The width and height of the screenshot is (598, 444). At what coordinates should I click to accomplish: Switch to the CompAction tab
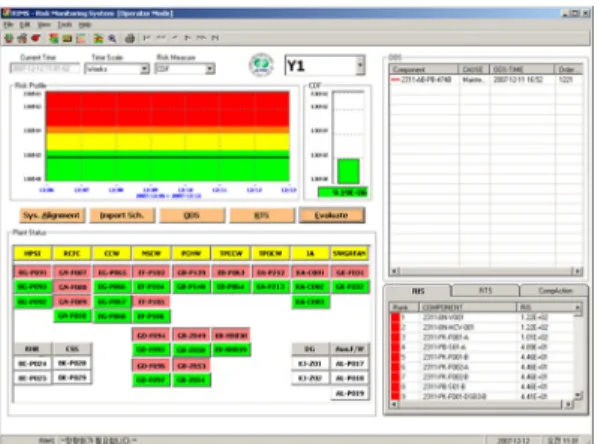pos(555,291)
